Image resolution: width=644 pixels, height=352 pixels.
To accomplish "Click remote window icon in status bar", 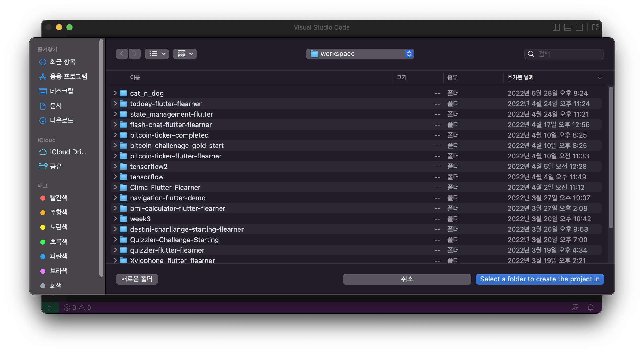I will 50,308.
